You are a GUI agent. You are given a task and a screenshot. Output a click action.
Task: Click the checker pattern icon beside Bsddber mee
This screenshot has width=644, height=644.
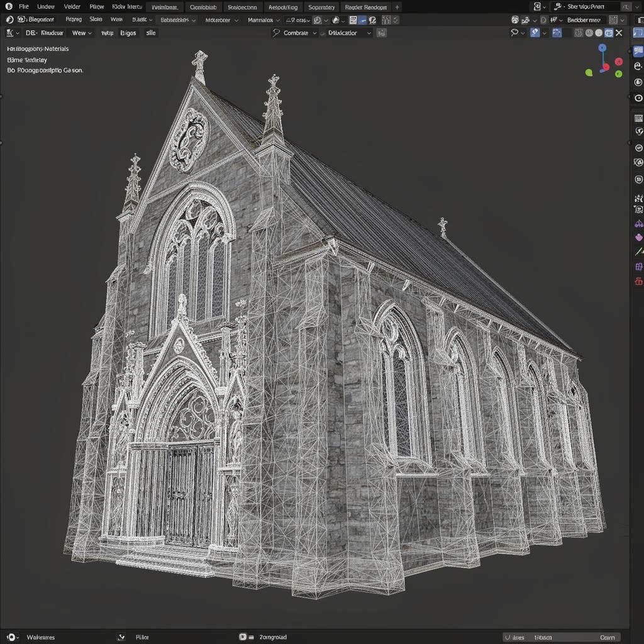[x=613, y=19]
